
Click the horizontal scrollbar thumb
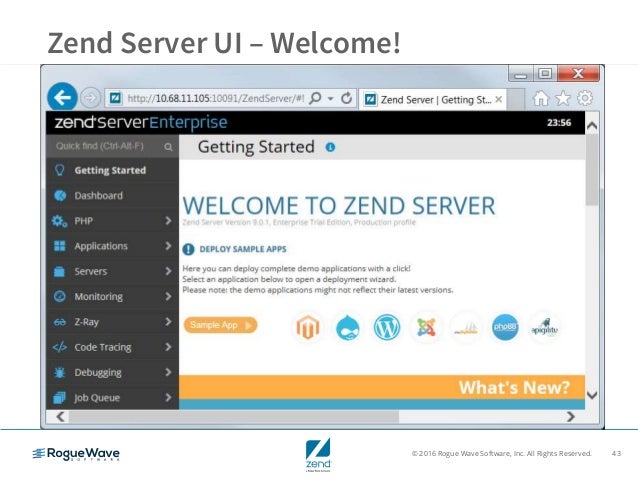click(234, 416)
